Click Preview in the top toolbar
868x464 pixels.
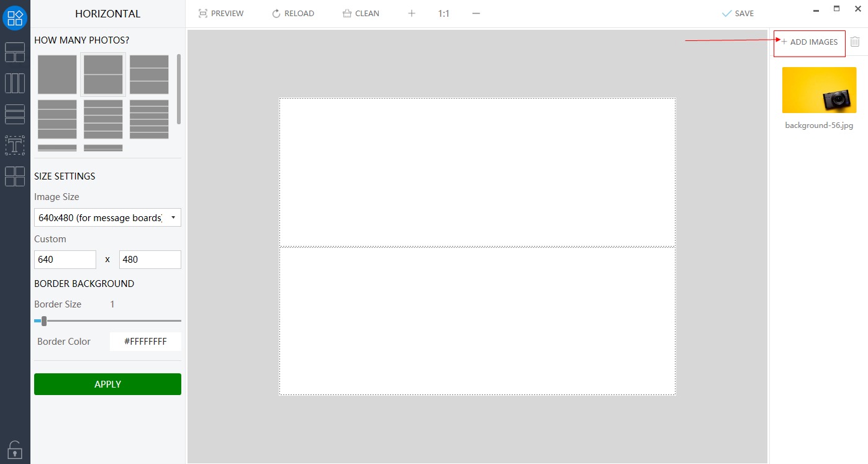pos(221,13)
